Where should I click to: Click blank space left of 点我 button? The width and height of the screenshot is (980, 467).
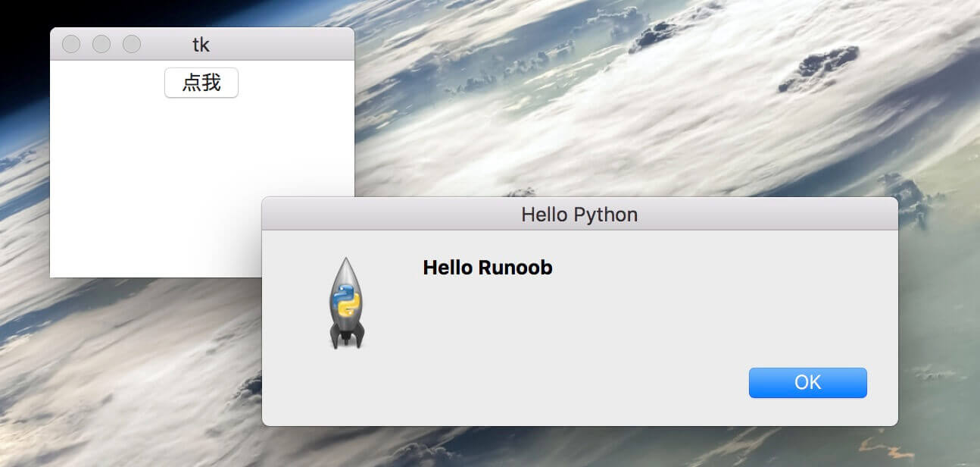(x=106, y=83)
